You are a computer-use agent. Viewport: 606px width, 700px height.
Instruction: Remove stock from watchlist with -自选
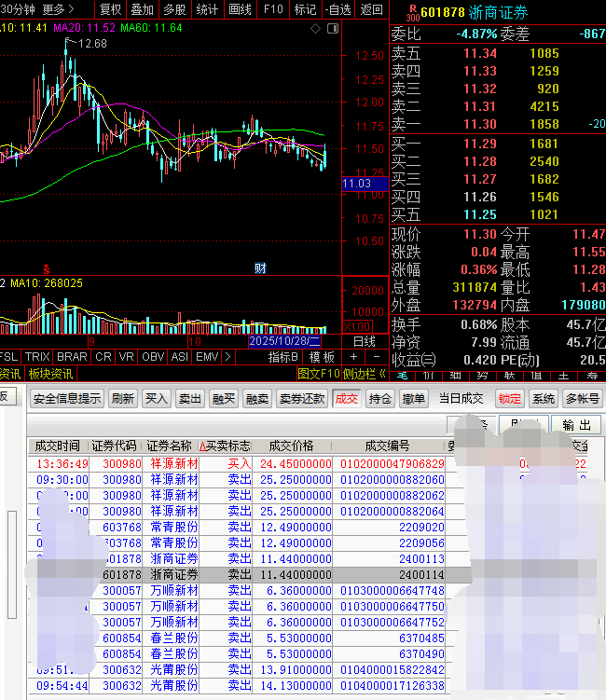pyautogui.click(x=338, y=9)
